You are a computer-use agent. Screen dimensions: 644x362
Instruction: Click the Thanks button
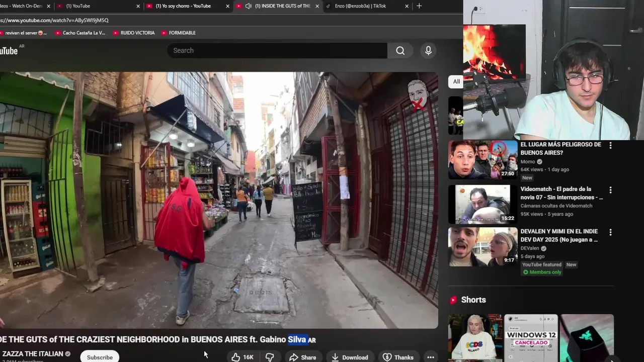(398, 357)
